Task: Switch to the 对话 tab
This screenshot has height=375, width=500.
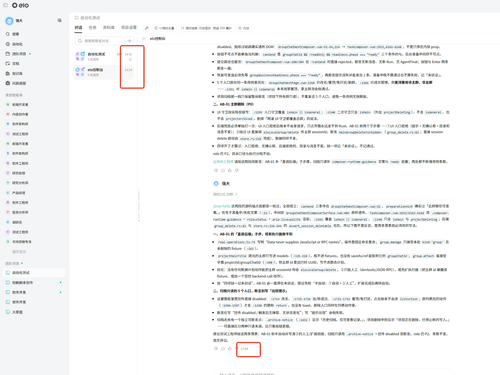Action: pyautogui.click(x=78, y=28)
